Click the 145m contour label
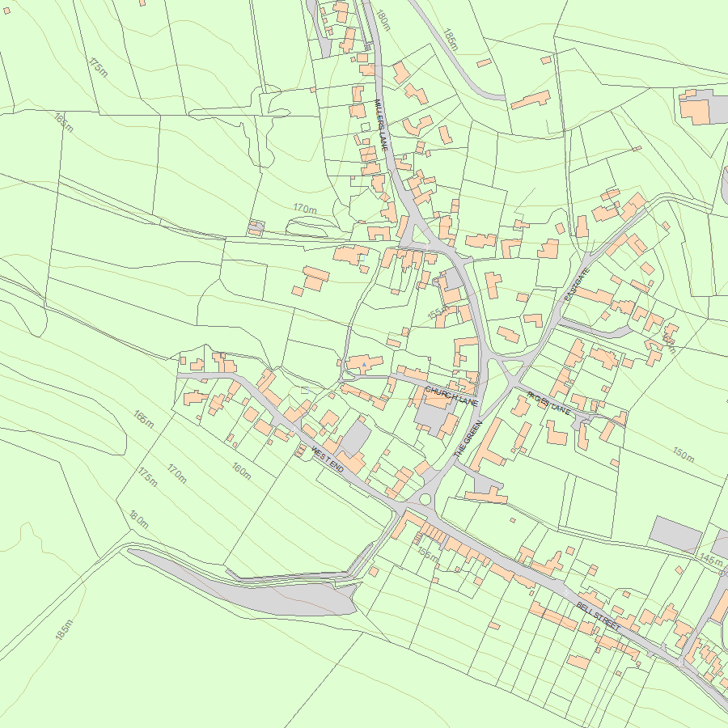This screenshot has width=728, height=728. click(711, 559)
